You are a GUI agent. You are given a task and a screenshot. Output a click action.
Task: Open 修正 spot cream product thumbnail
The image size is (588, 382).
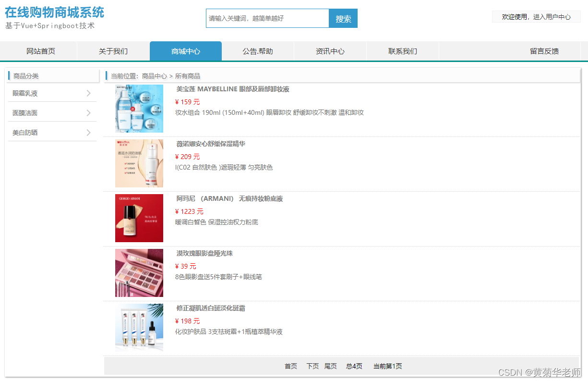pos(139,328)
